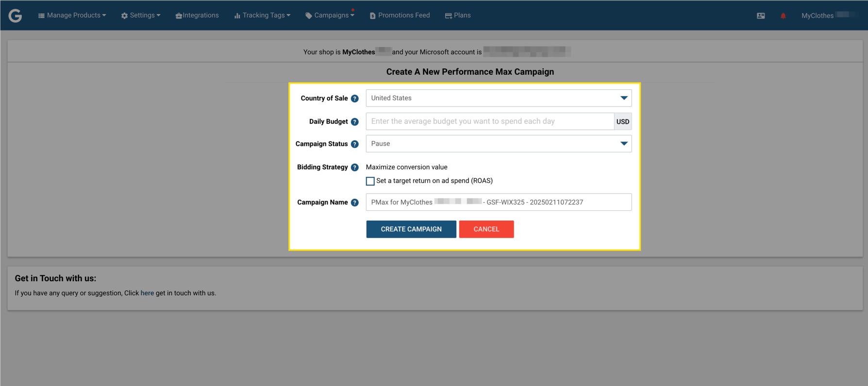868x386 pixels.
Task: Click the 'here' contact link
Action: [x=147, y=293]
